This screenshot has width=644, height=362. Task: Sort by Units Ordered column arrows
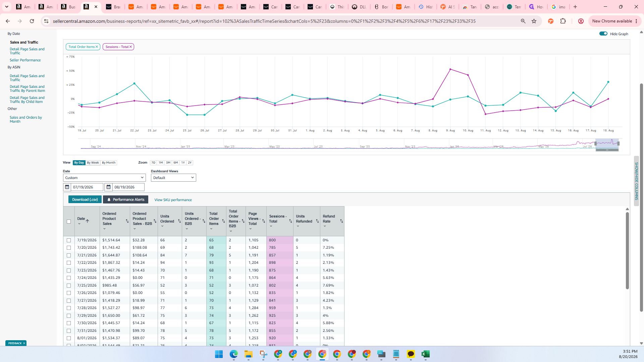pos(179,221)
